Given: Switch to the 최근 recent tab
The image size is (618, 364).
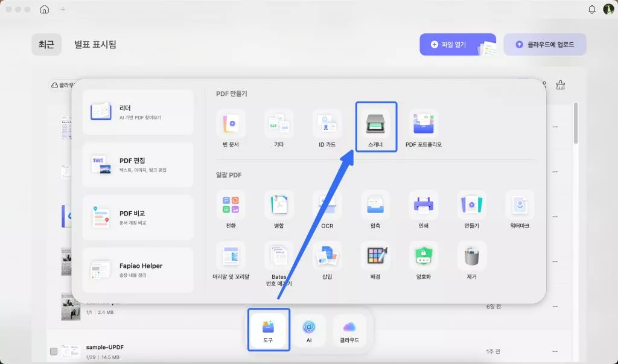Looking at the screenshot, I should [x=46, y=45].
